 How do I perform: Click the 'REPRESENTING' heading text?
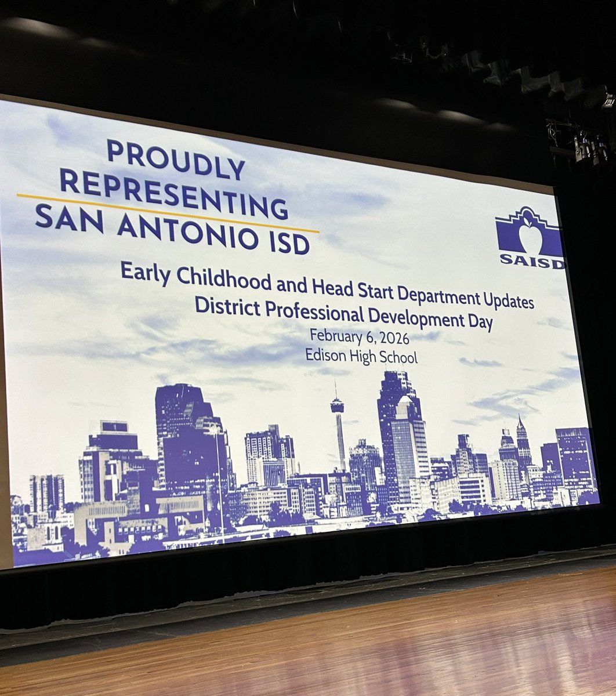coord(174,194)
